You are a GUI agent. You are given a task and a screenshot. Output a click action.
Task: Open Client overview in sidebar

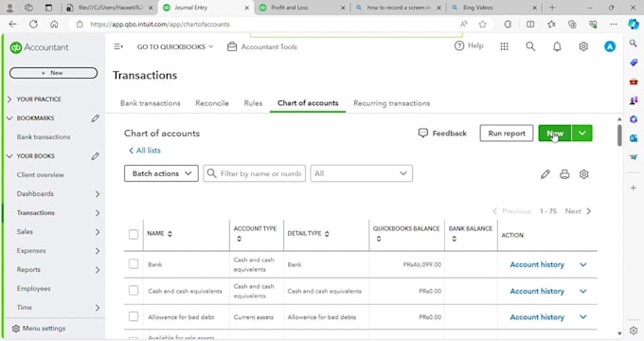point(40,174)
